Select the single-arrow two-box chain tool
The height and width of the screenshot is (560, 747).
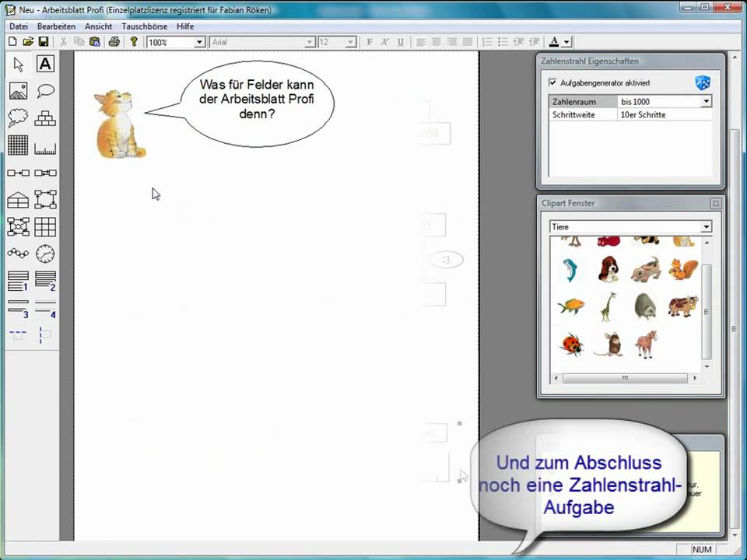pyautogui.click(x=18, y=173)
